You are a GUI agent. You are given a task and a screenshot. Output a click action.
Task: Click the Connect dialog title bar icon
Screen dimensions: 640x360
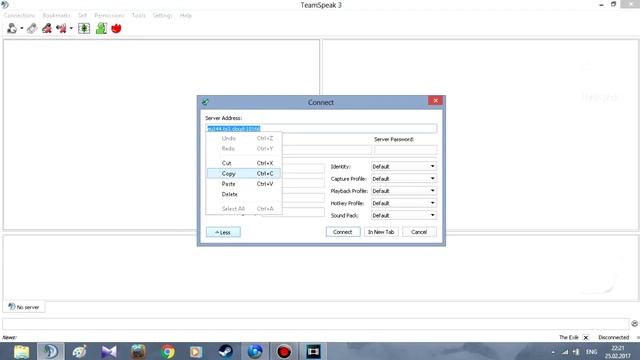(205, 102)
